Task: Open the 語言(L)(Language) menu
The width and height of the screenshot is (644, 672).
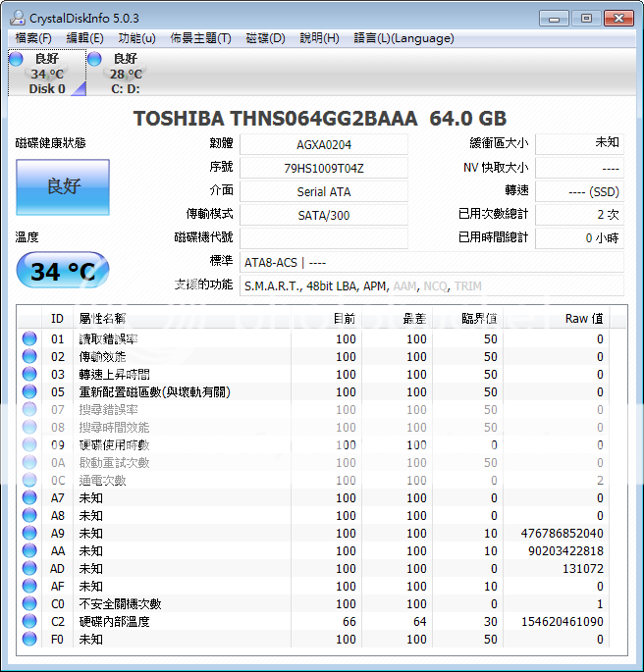Action: coord(403,38)
